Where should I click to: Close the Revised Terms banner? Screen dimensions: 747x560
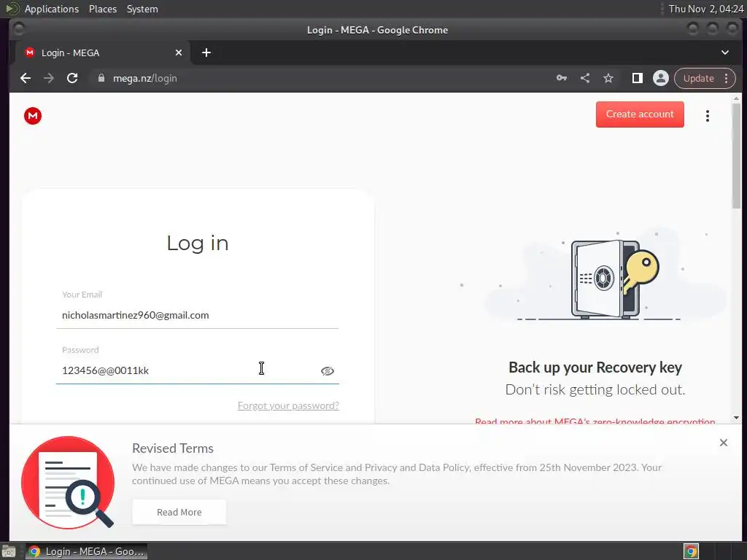point(723,443)
